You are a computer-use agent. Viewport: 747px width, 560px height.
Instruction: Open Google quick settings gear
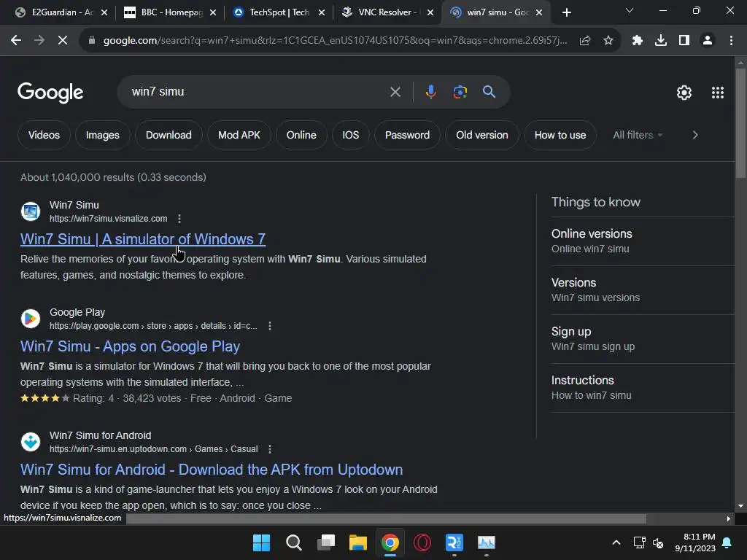(684, 93)
